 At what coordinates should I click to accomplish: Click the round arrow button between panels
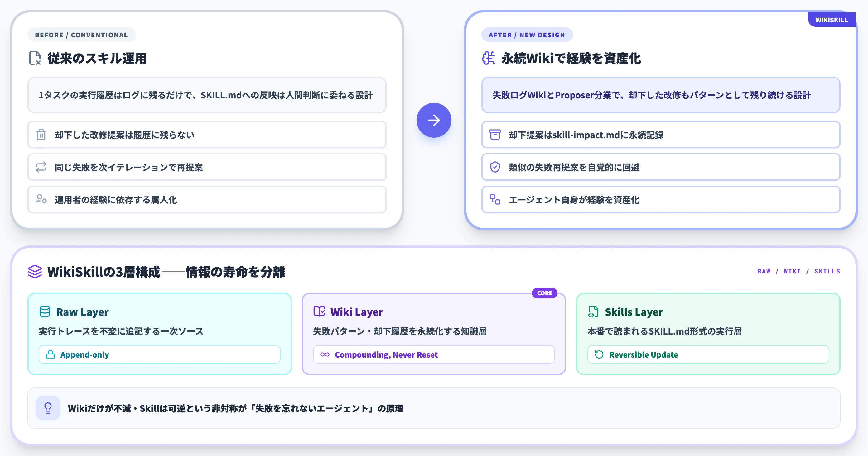pyautogui.click(x=434, y=120)
